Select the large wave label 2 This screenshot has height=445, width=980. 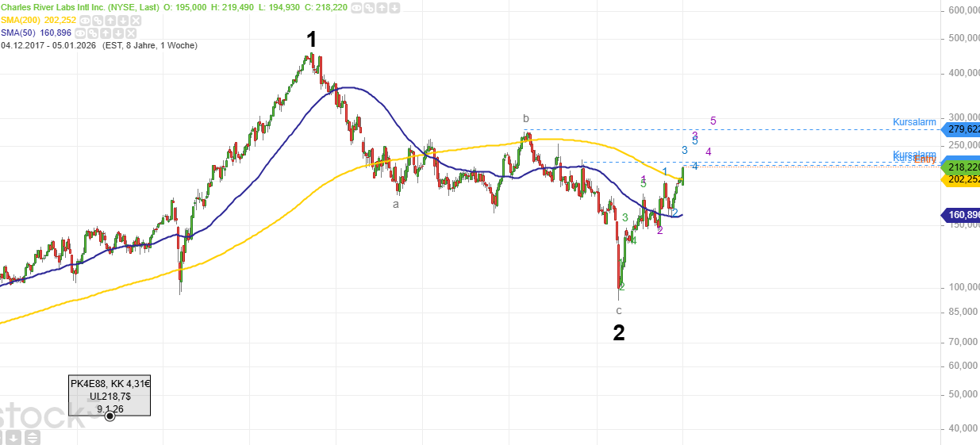click(619, 333)
